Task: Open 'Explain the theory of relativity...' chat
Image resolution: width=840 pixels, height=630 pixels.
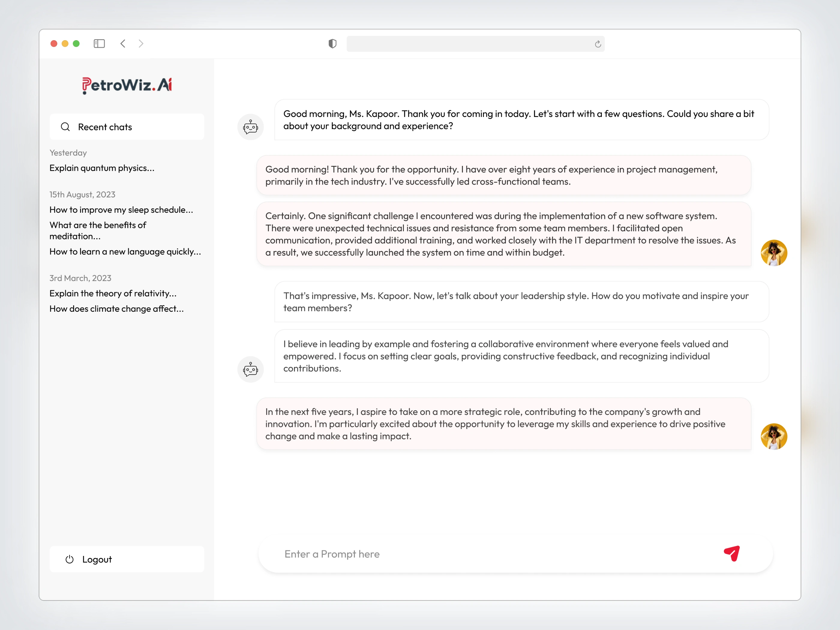Action: point(113,293)
